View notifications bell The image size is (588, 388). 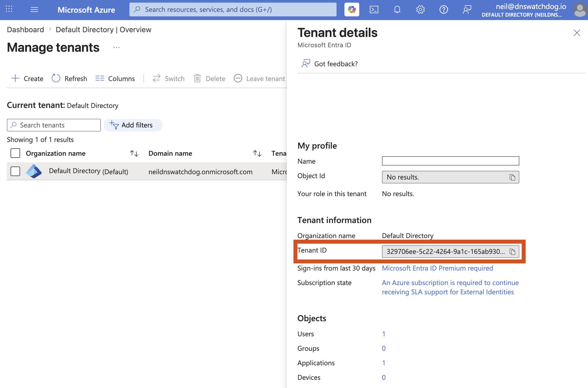point(397,10)
